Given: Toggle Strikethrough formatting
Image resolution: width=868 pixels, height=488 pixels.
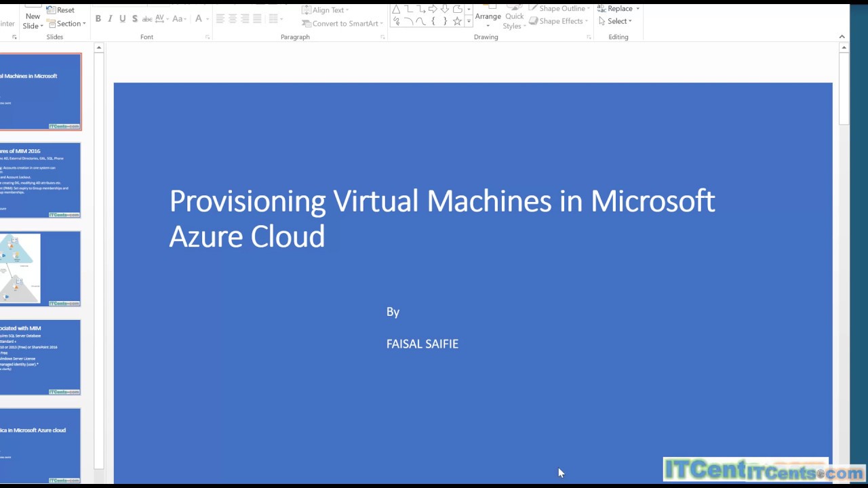Looking at the screenshot, I should point(147,19).
